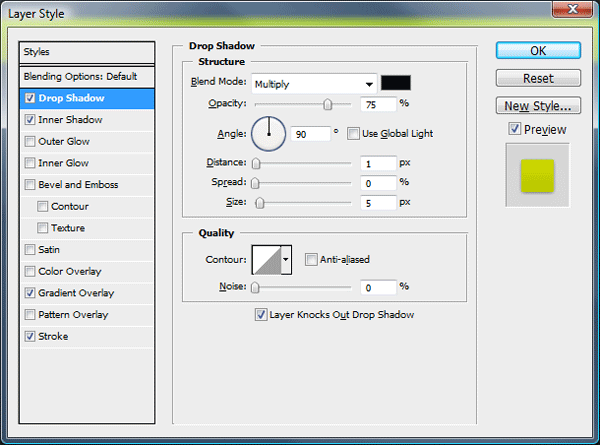600x445 pixels.
Task: Enable the Inner Glow checkbox
Action: 30,163
